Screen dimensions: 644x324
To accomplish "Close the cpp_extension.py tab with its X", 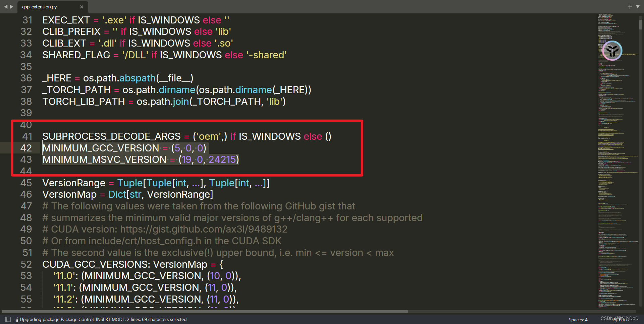I will point(82,7).
